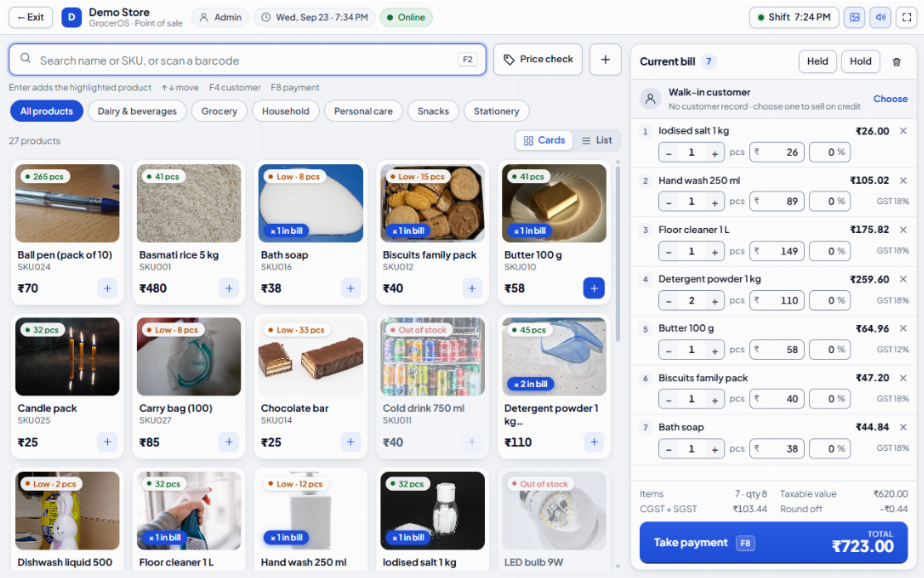Open the Chocolate bar product image
The width and height of the screenshot is (924, 578).
pyautogui.click(x=311, y=356)
